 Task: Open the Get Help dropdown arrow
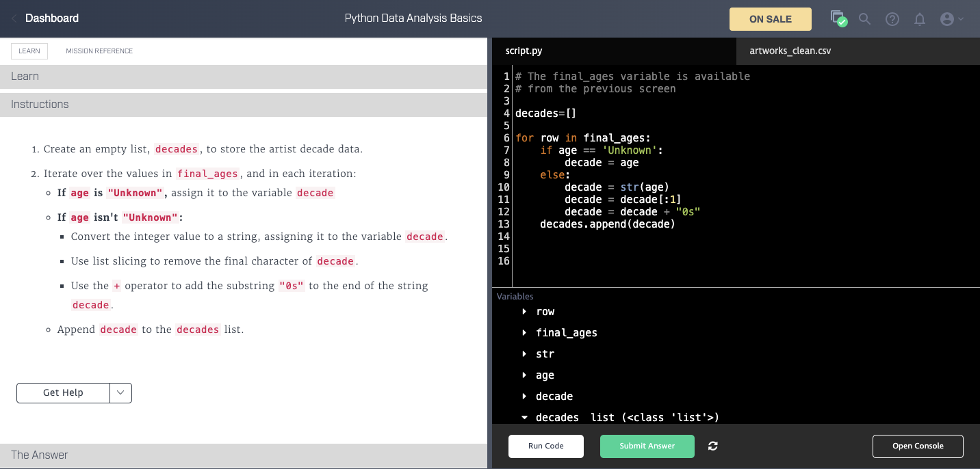[120, 393]
